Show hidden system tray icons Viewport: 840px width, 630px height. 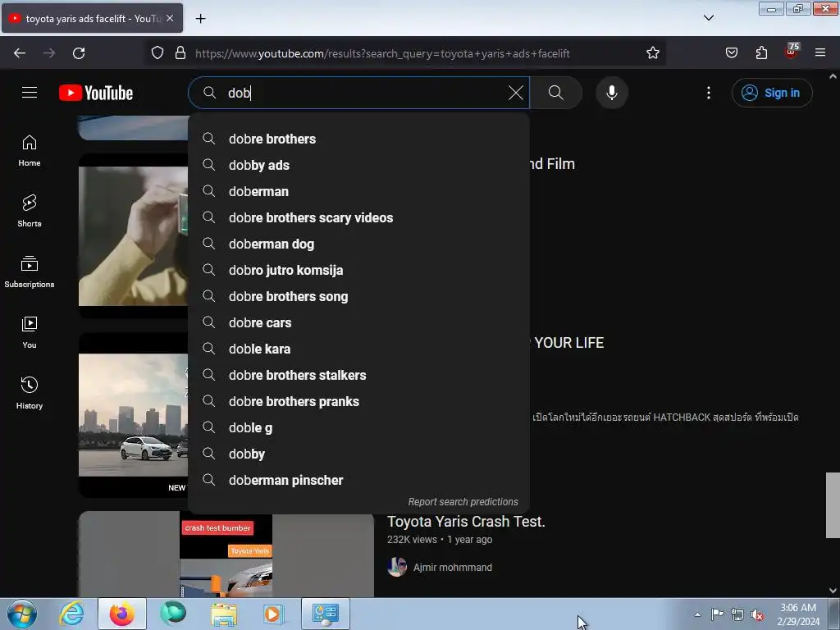pyautogui.click(x=697, y=614)
